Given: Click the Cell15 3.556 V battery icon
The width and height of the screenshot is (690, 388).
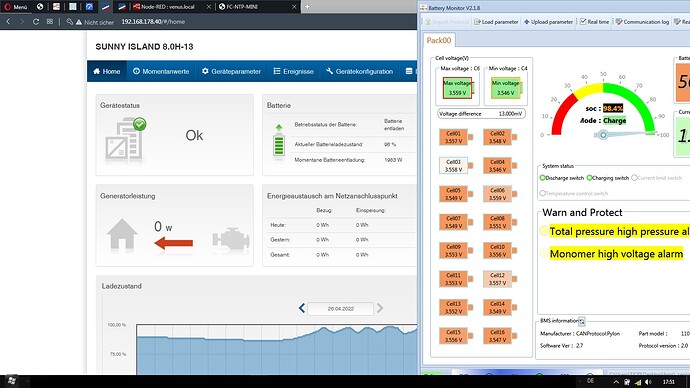Looking at the screenshot, I should coord(456,336).
